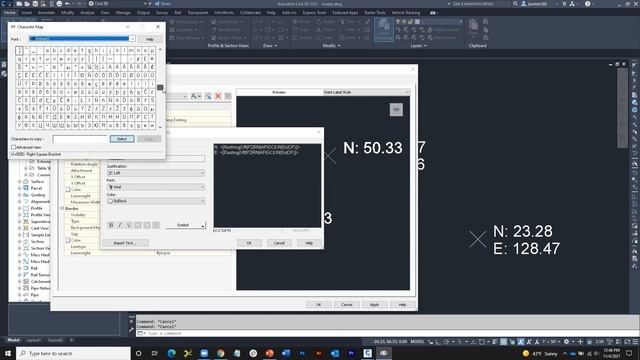Viewport: 640px width, 360px height.
Task: Open Task View on the taskbar
Action: pos(155,353)
